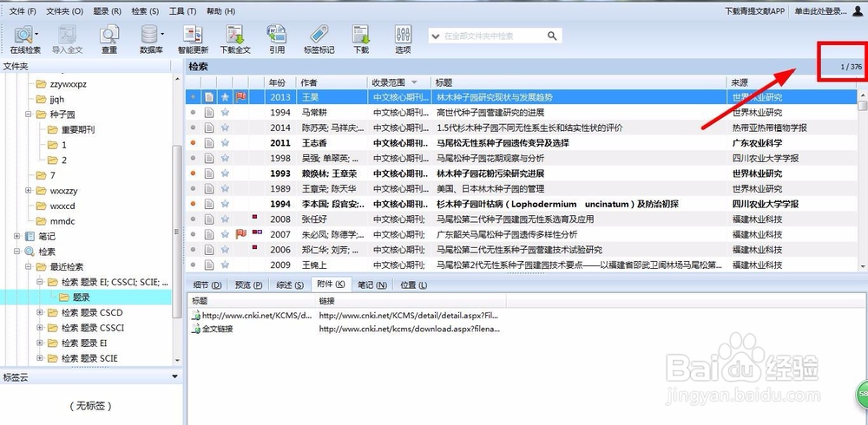Run 智能更新 smart update

point(193,39)
